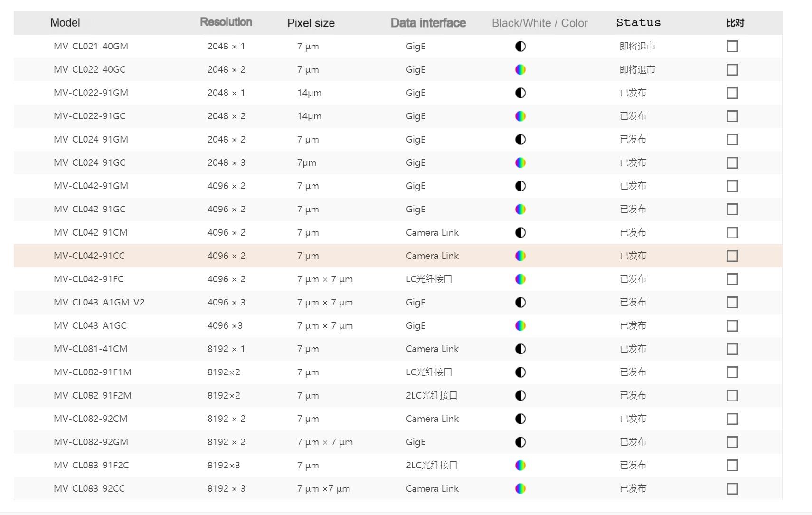Click the Data interface column header
The width and height of the screenshot is (812, 515).
pos(428,23)
